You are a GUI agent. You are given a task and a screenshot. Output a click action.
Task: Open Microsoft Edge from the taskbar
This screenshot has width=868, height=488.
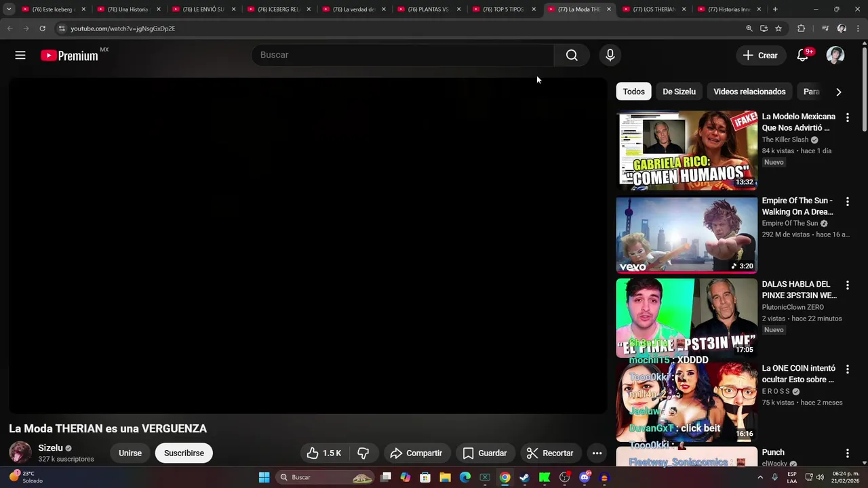tap(465, 477)
